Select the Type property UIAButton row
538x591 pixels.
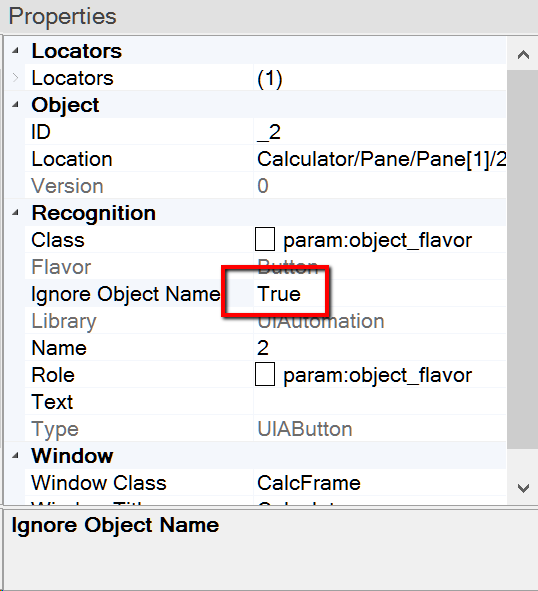pyautogui.click(x=265, y=429)
